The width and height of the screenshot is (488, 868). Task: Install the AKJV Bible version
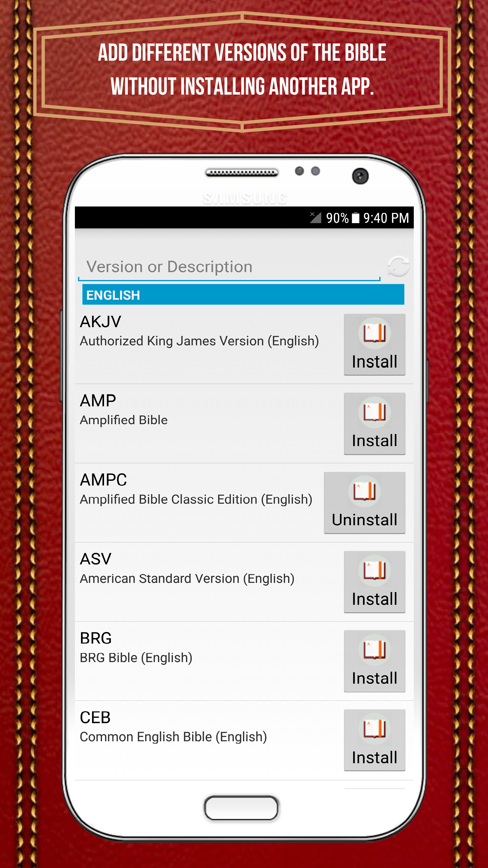pos(374,344)
